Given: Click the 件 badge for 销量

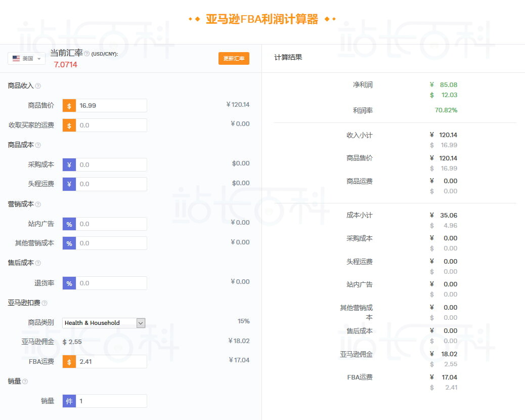Looking at the screenshot, I should coord(69,401).
